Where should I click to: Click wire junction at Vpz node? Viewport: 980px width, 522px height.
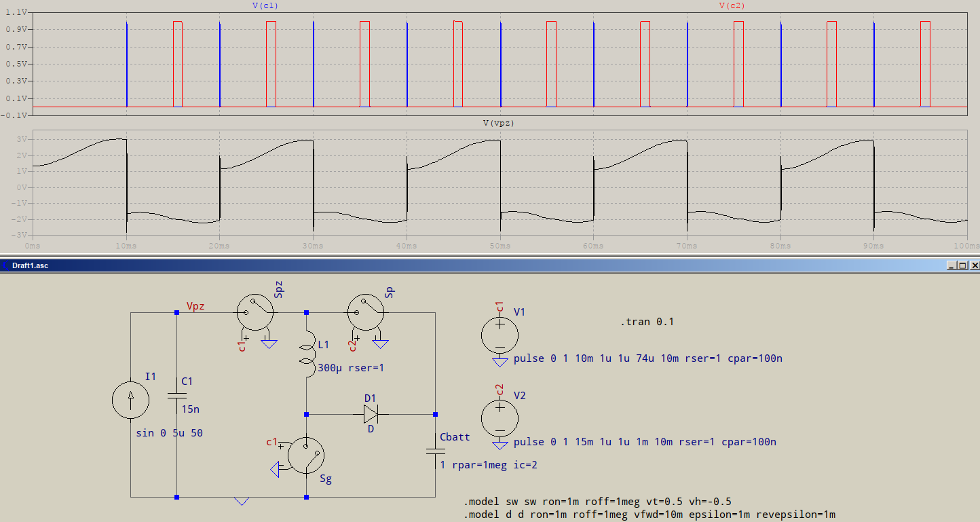point(176,312)
